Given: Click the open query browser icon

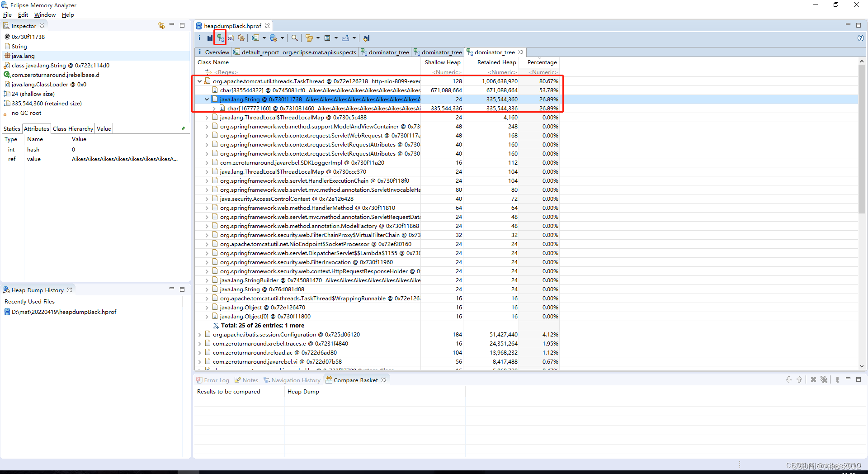Looking at the screenshot, I should click(273, 38).
